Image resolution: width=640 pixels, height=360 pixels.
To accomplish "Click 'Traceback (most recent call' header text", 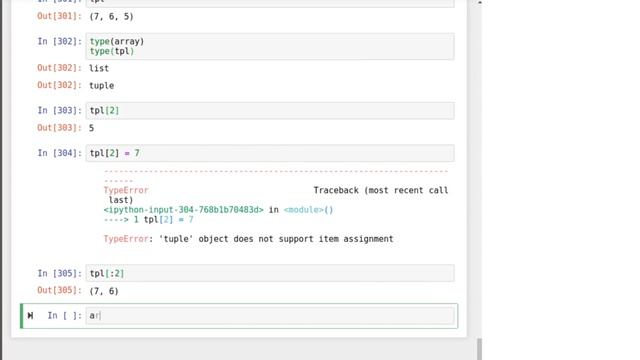I will pos(381,190).
